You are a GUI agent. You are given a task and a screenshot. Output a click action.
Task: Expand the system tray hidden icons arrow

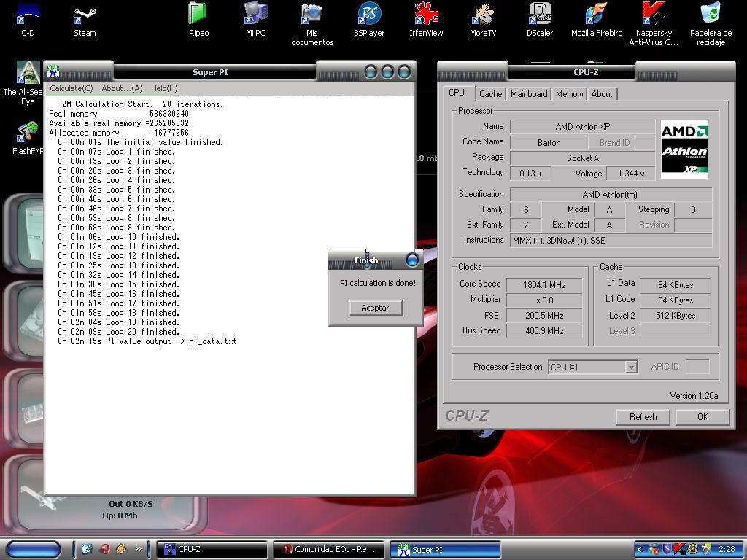click(x=640, y=549)
